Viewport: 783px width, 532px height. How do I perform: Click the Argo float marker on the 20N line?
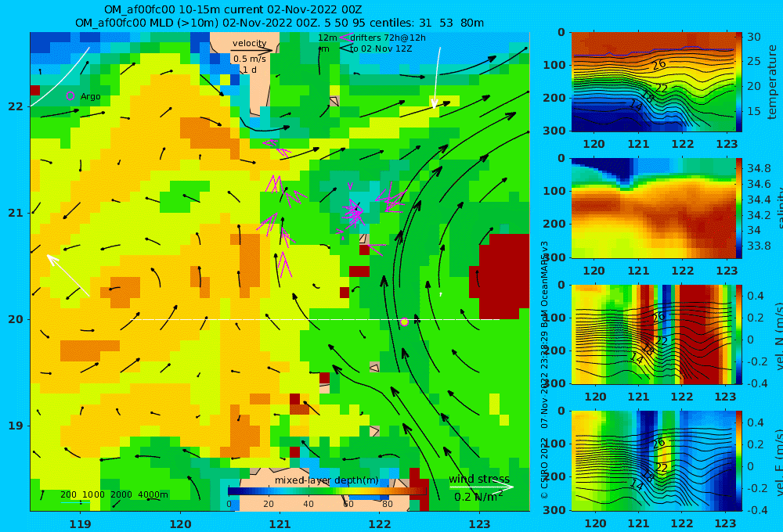pos(405,322)
